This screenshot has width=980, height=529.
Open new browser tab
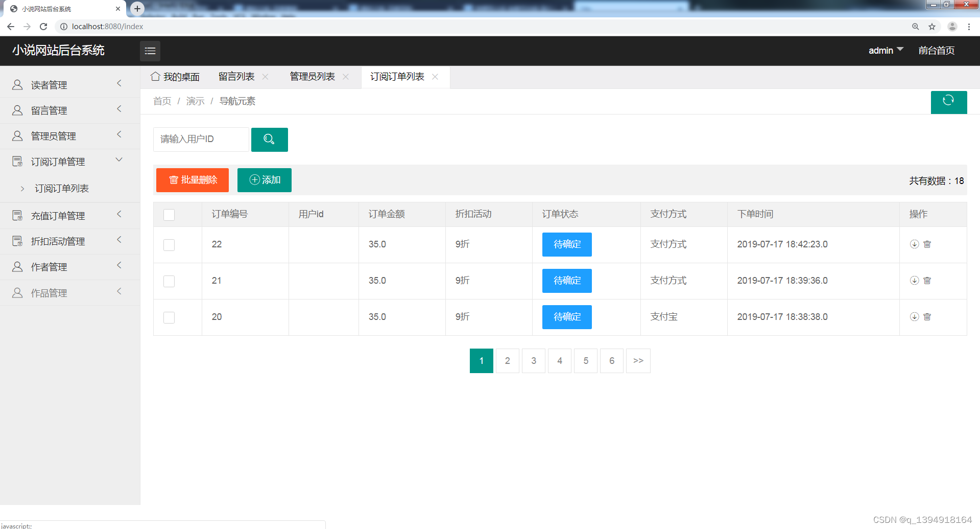pos(137,9)
